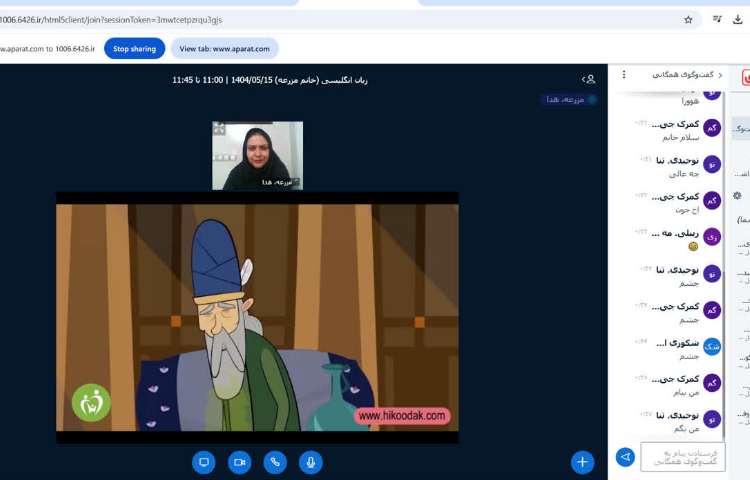Click the Stop sharing button

(x=134, y=49)
